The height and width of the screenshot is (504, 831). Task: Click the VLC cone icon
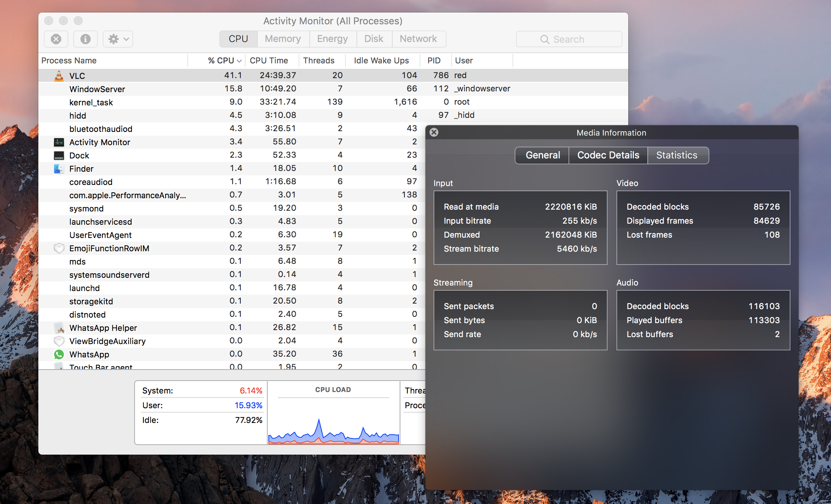(x=59, y=76)
